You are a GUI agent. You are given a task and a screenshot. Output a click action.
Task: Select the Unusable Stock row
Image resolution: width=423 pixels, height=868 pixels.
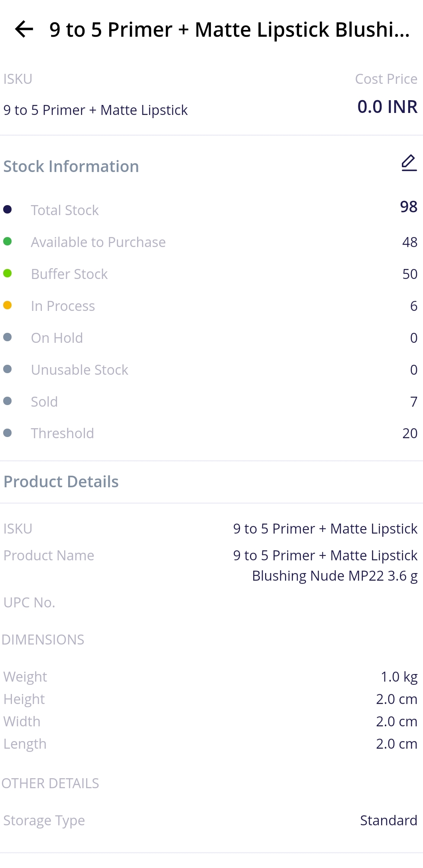(211, 370)
